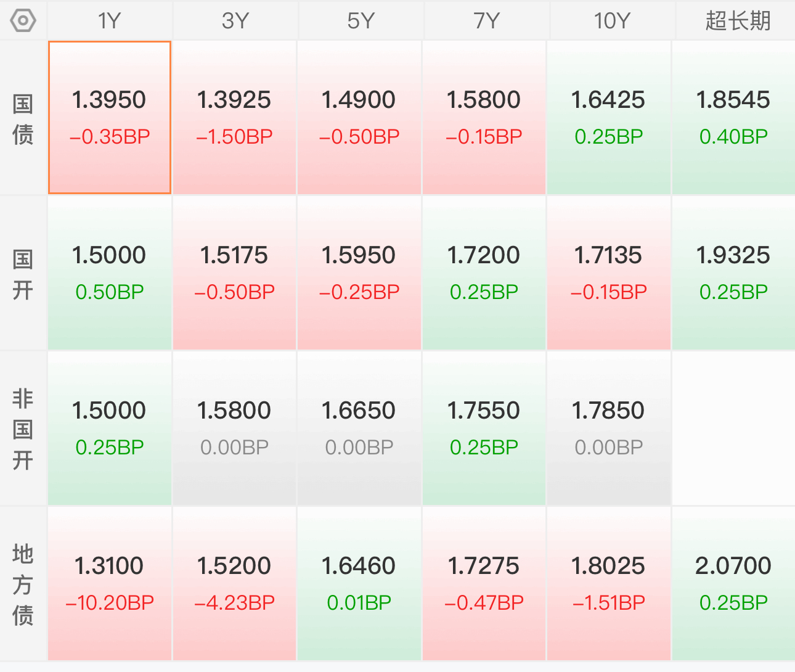This screenshot has height=672, width=795.
Task: Select the 地方债 row label
Action: 23,584
